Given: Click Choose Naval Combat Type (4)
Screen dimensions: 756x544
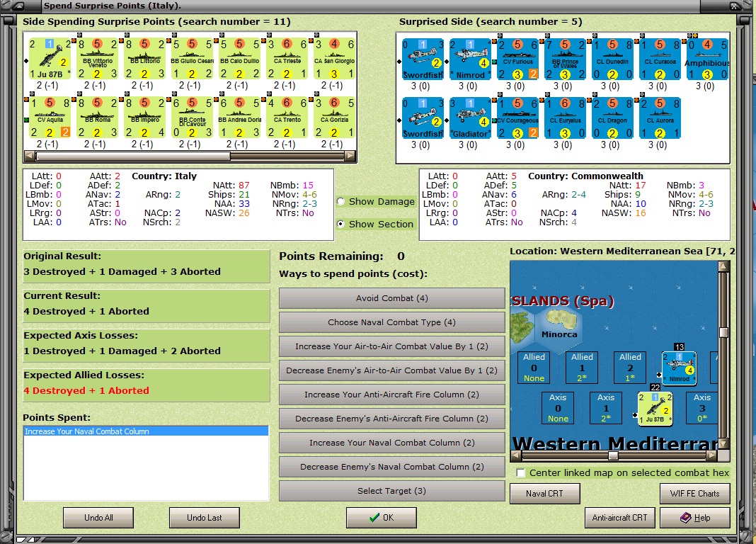Looking at the screenshot, I should pyautogui.click(x=392, y=322).
